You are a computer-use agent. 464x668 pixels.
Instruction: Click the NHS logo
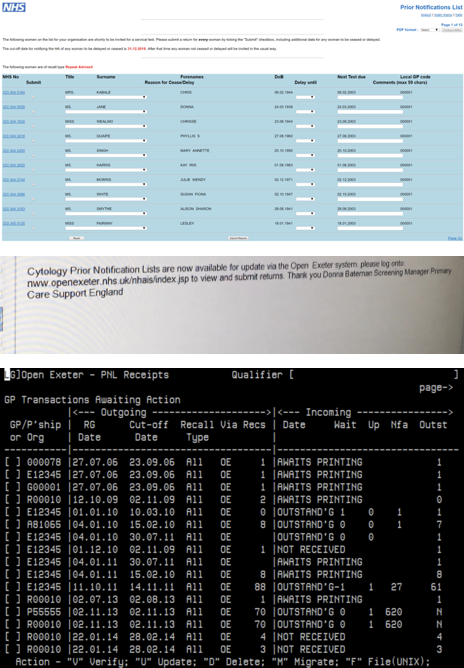pos(14,7)
